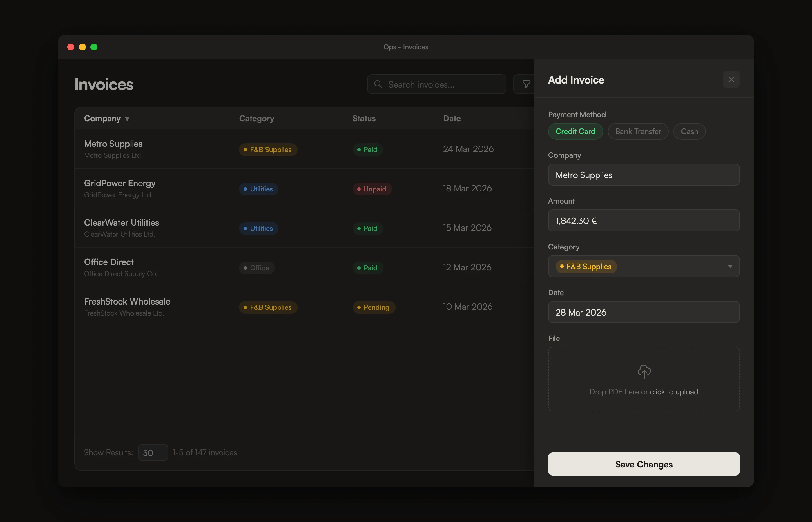Screen dimensions: 812x522
Task: Click the cloud upload icon
Action: [644, 371]
